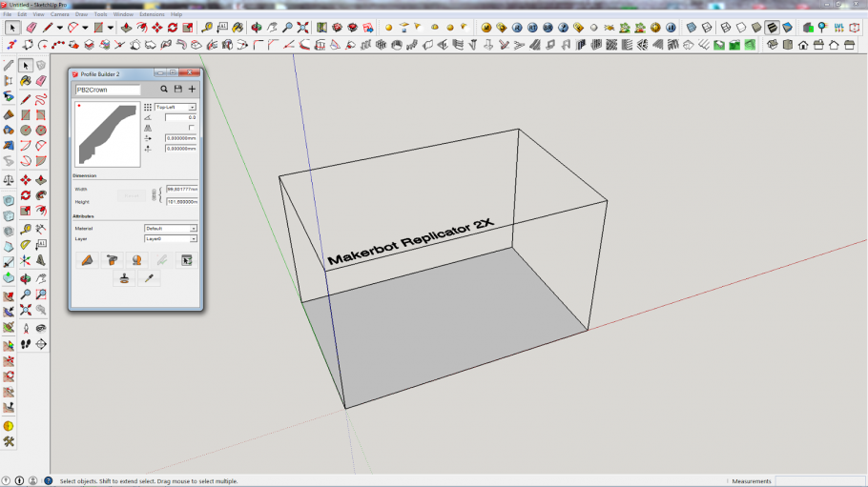The image size is (868, 487).
Task: Activate the Offset tool in top toolbar
Action: (x=142, y=28)
